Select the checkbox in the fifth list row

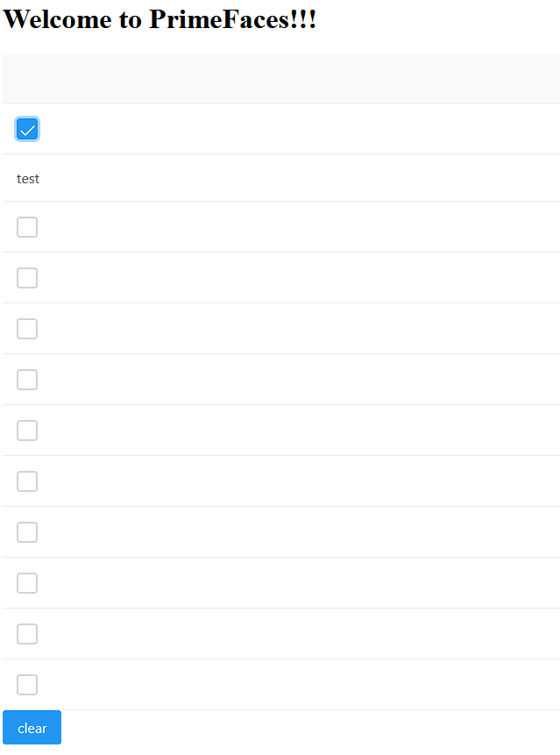(27, 380)
